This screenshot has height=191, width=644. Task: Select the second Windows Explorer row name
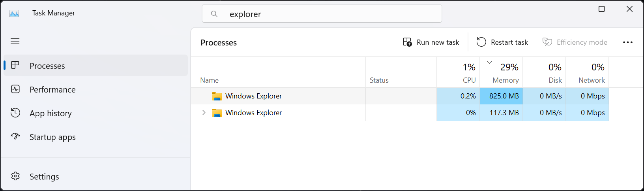point(253,113)
